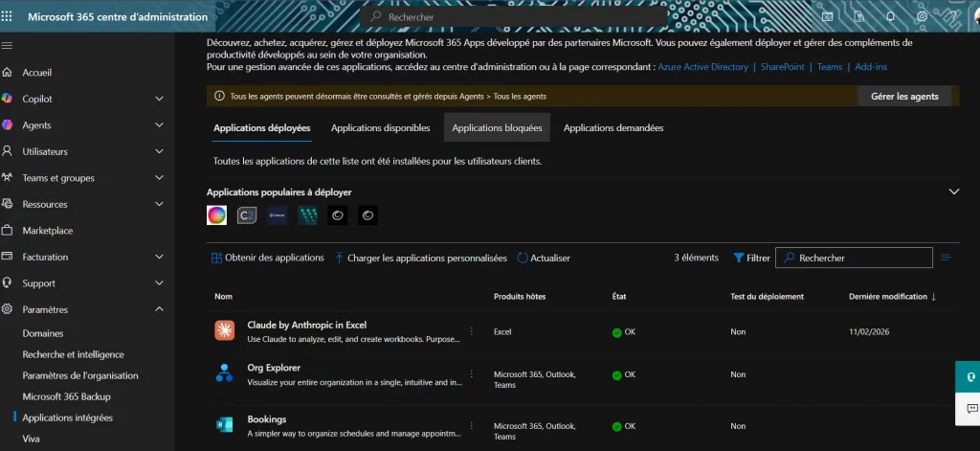
Task: Open settings gear in top header
Action: [x=922, y=17]
